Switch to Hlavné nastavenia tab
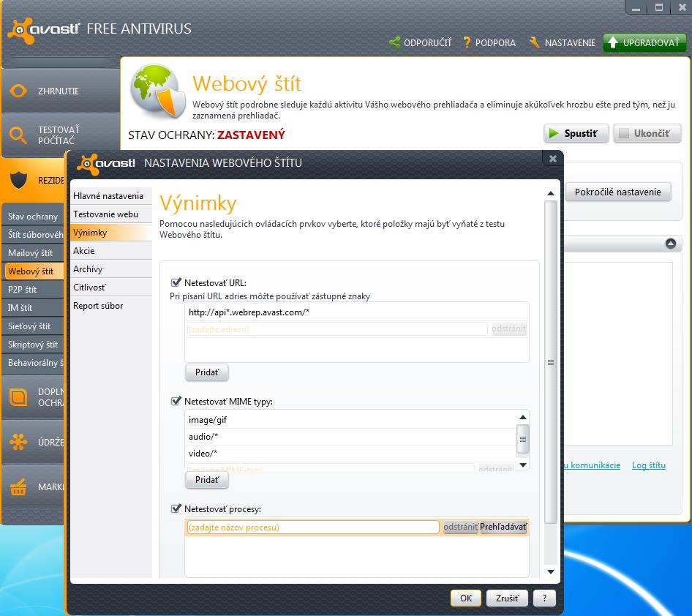This screenshot has width=692, height=616. pos(108,196)
